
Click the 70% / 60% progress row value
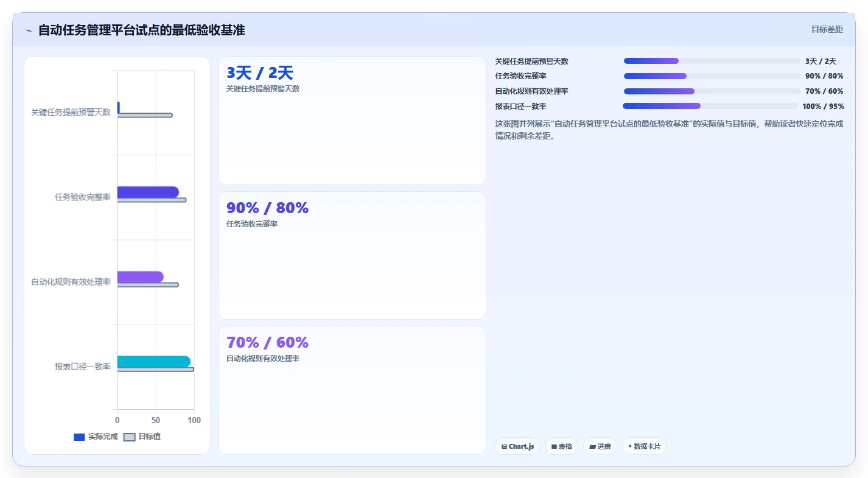[x=824, y=91]
